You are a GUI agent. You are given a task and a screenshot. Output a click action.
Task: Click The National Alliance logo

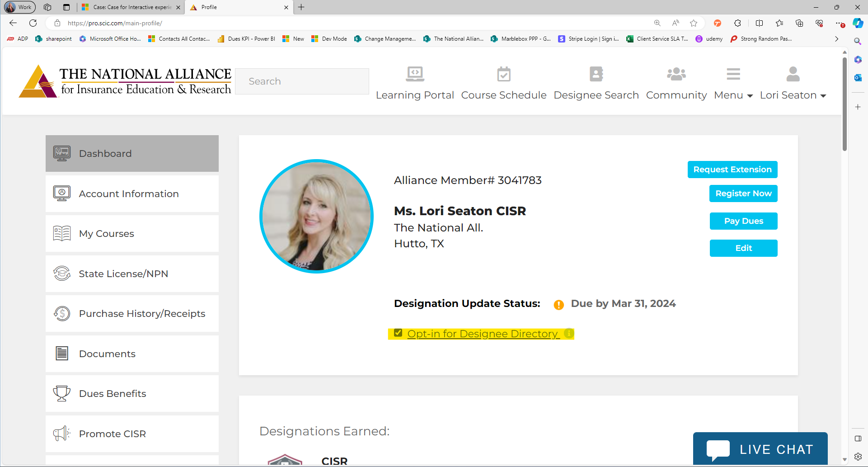click(x=125, y=81)
